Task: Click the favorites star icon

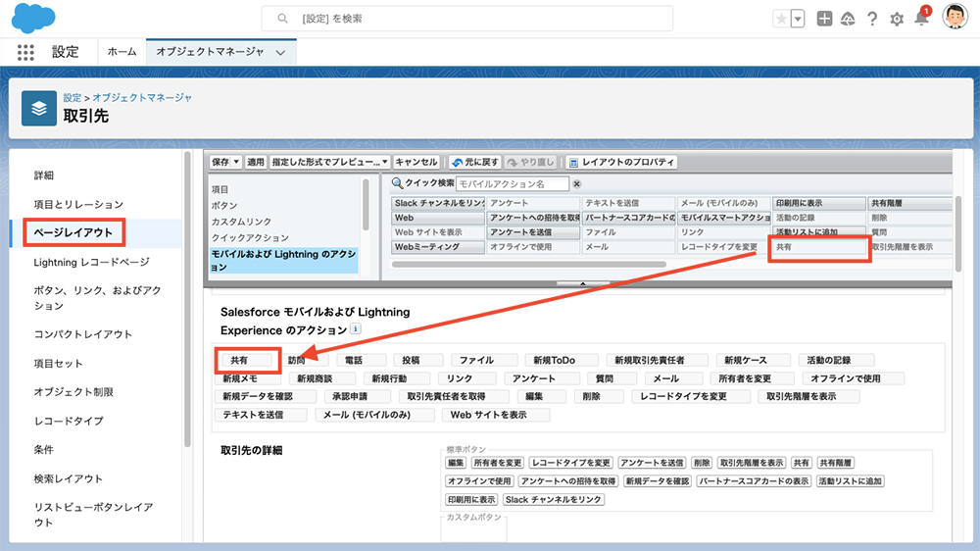Action: click(781, 19)
